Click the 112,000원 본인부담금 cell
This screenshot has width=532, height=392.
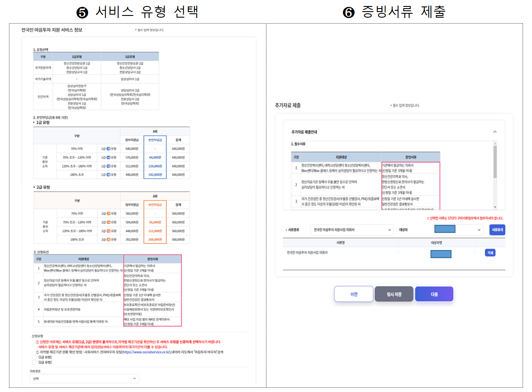tap(155, 230)
